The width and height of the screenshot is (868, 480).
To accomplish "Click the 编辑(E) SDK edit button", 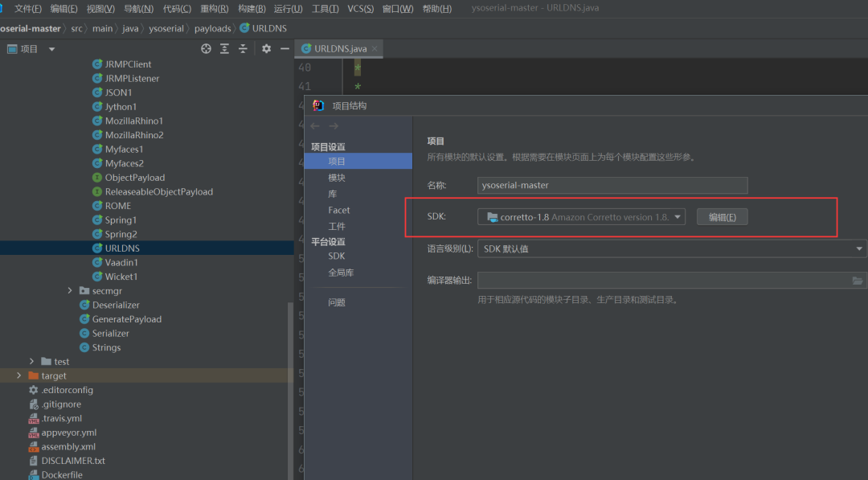I will 722,217.
